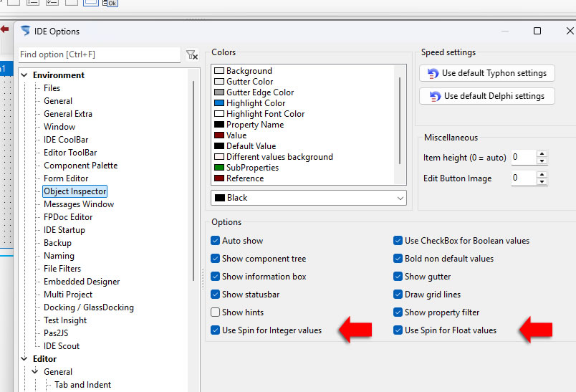
Task: Uncheck the Auto show checkbox
Action: [x=216, y=241]
